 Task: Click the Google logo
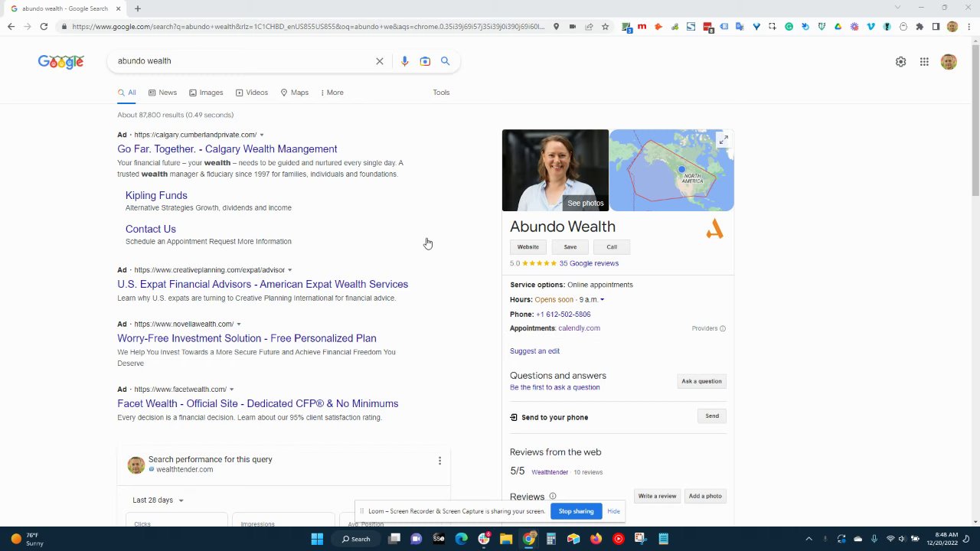(x=61, y=61)
